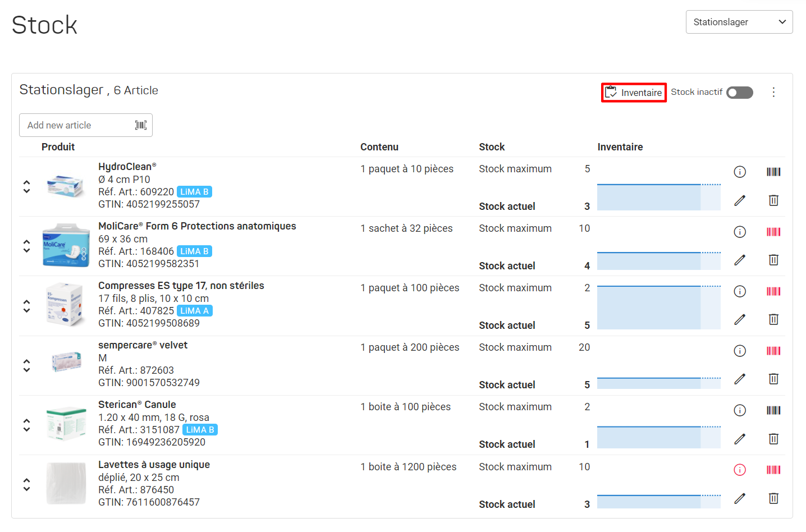
Task: Click reorder chevrons for Lavettes row
Action: pyautogui.click(x=26, y=485)
